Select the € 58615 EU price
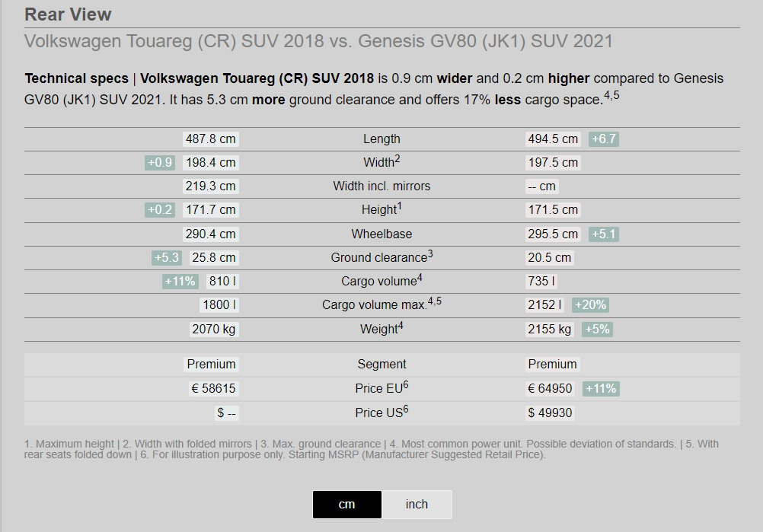Viewport: 763px width, 532px height. (x=214, y=389)
